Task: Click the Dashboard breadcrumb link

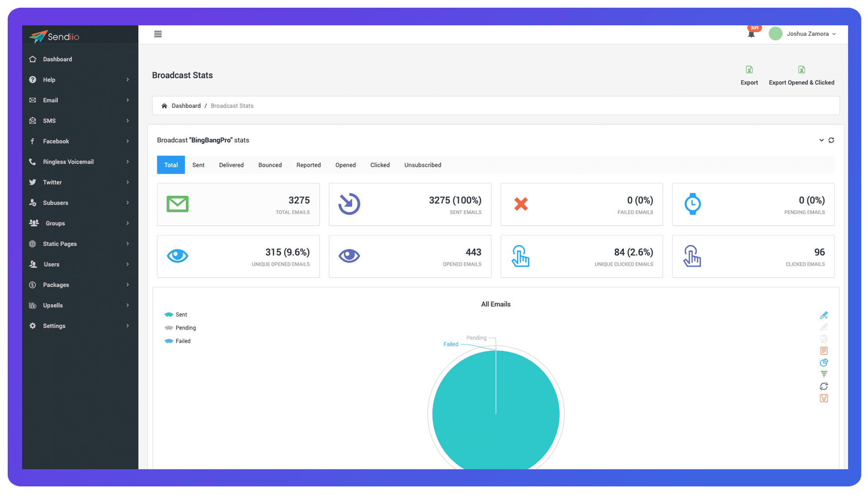Action: 186,106
